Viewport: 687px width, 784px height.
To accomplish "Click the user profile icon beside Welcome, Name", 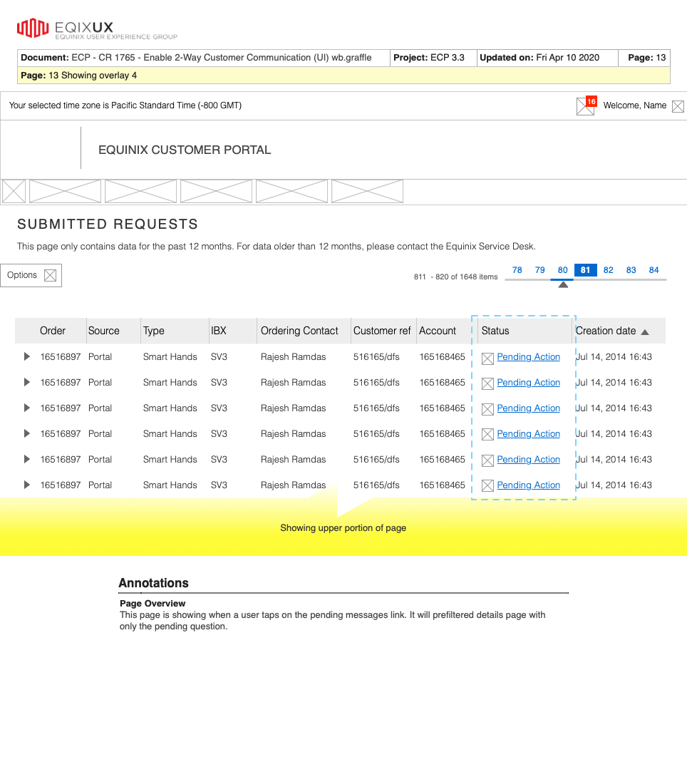I will (678, 106).
